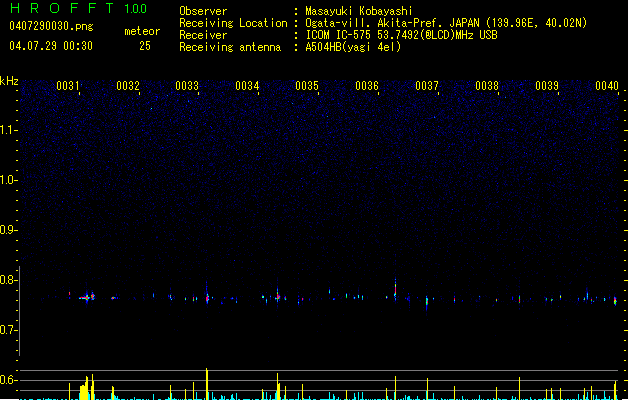Click the 0.9 kHz axis label

[x=8, y=230]
